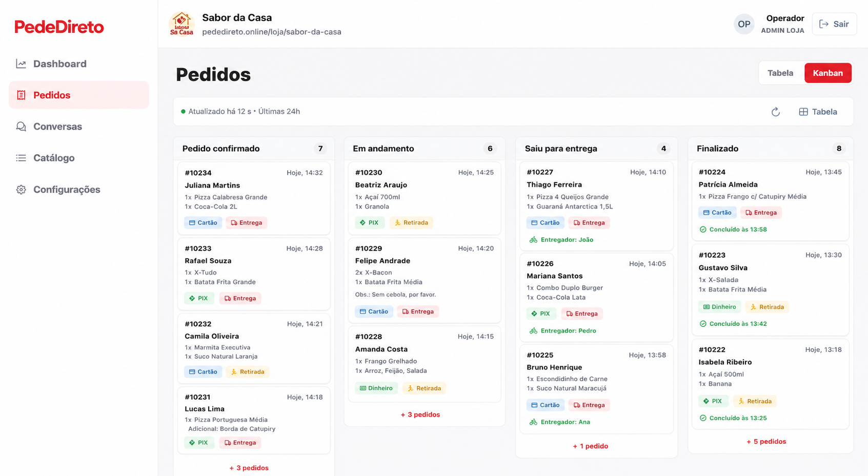Click customer name Amanda Costa
868x476 pixels.
click(x=381, y=349)
